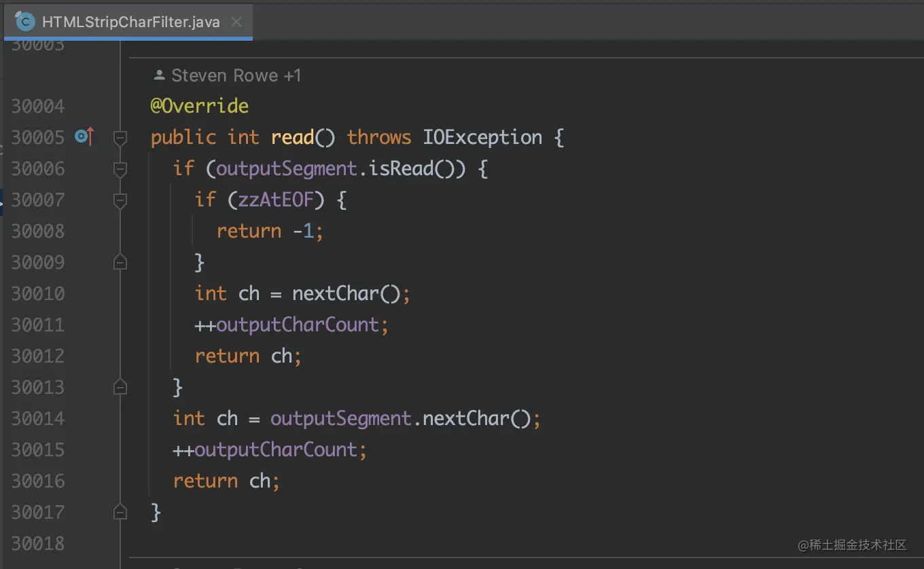
Task: Click the author icon beside Steven Rowe
Action: [160, 75]
